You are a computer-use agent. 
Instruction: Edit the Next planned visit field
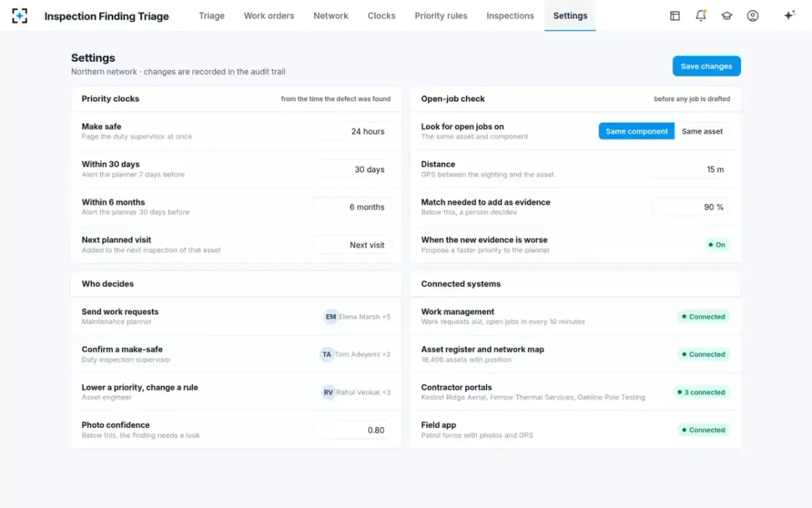(x=352, y=245)
